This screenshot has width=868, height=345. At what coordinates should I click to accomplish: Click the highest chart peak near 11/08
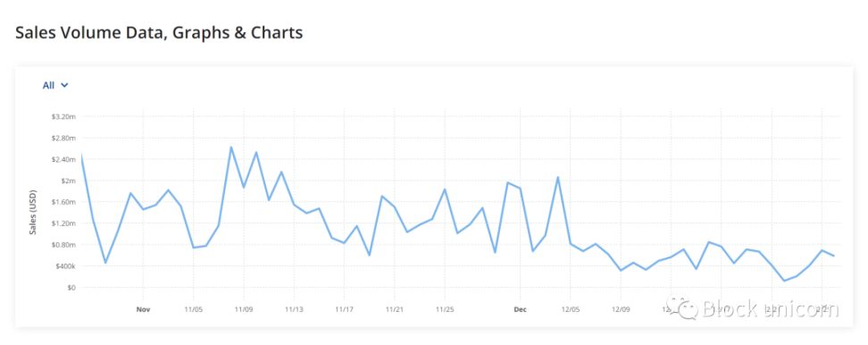[230, 147]
